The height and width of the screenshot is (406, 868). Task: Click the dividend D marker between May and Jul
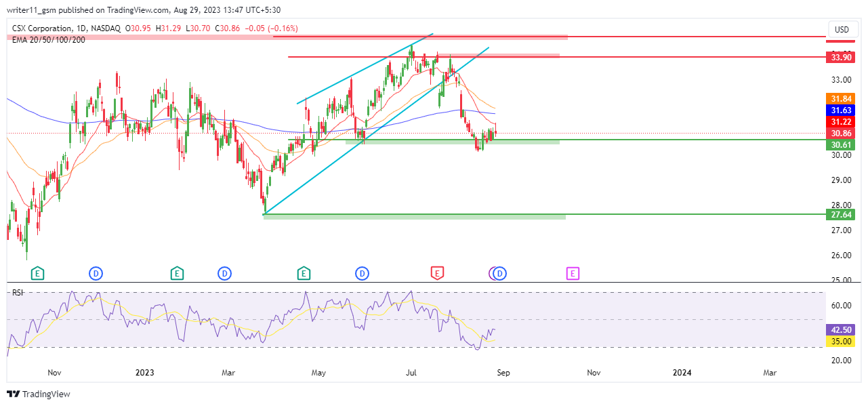tap(363, 273)
